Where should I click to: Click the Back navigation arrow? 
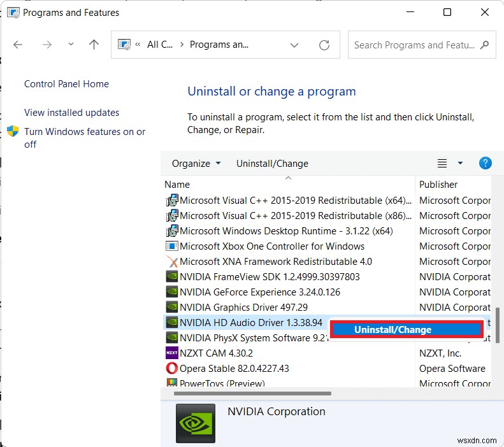(x=18, y=45)
